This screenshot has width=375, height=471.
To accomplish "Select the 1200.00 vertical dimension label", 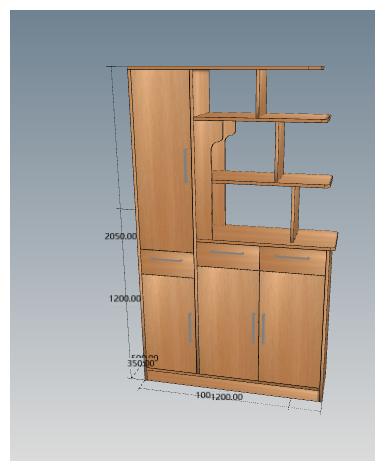I will click(x=125, y=298).
